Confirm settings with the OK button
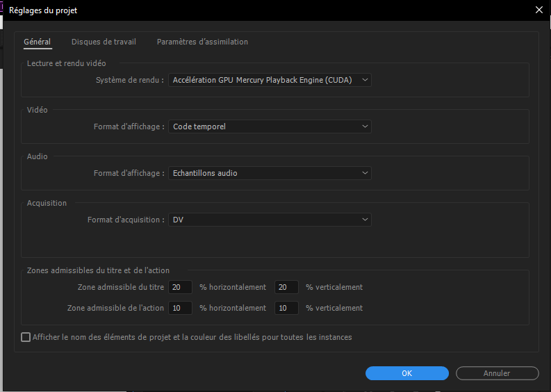This screenshot has height=392, width=551. [x=407, y=373]
